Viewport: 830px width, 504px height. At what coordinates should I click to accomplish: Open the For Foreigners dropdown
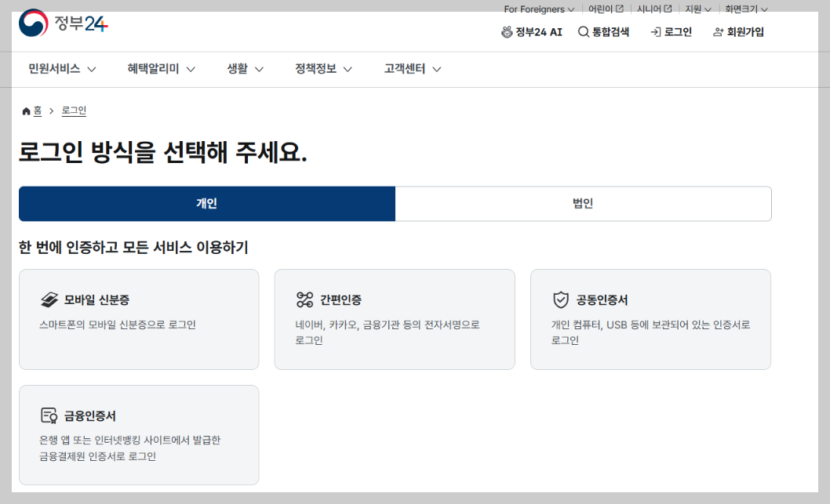(539, 9)
